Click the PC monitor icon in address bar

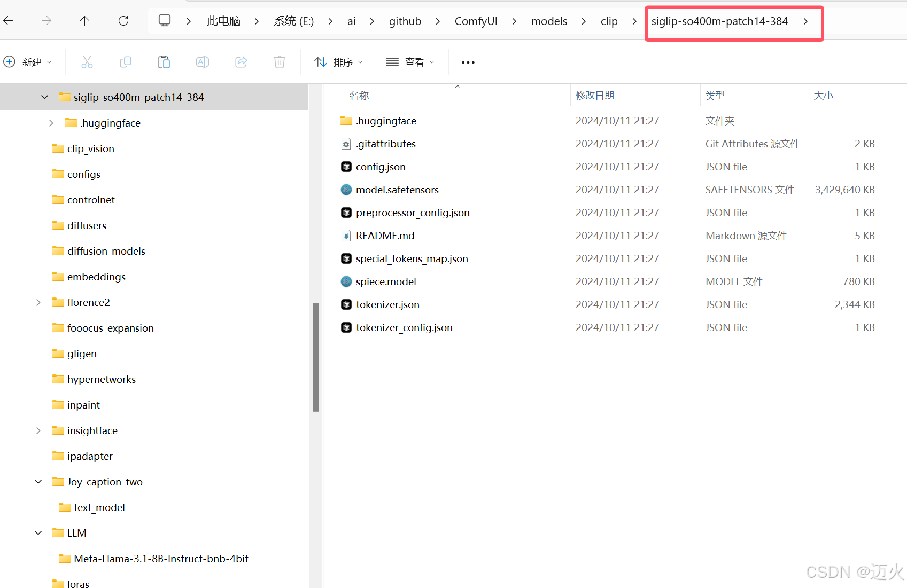coord(165,21)
